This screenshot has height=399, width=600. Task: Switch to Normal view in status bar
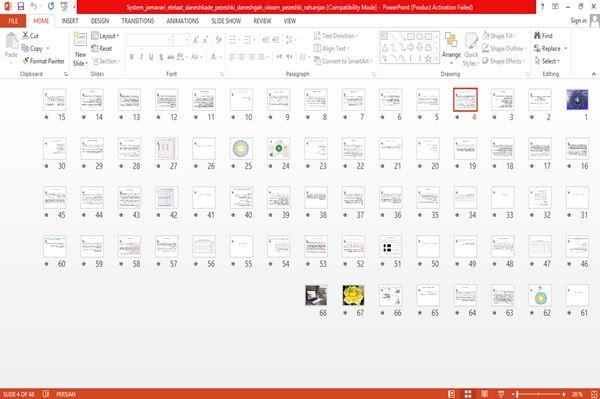[x=452, y=394]
